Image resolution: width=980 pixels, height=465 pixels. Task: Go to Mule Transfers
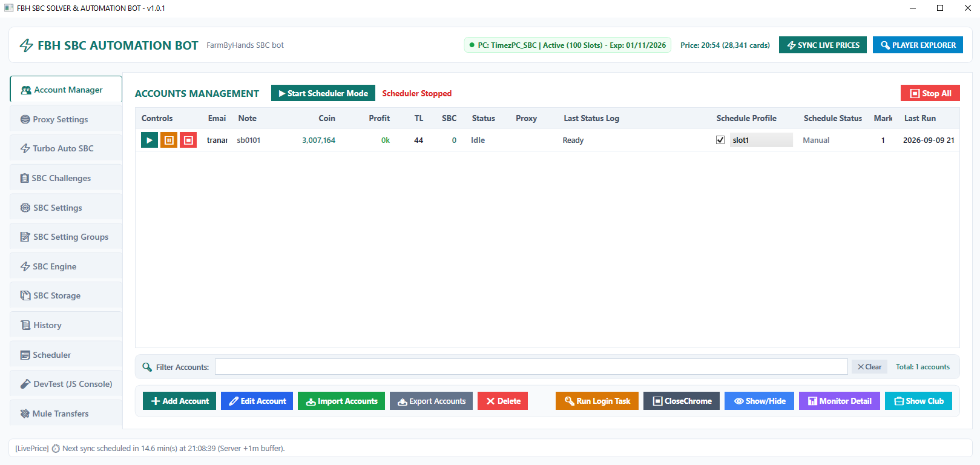pos(66,414)
